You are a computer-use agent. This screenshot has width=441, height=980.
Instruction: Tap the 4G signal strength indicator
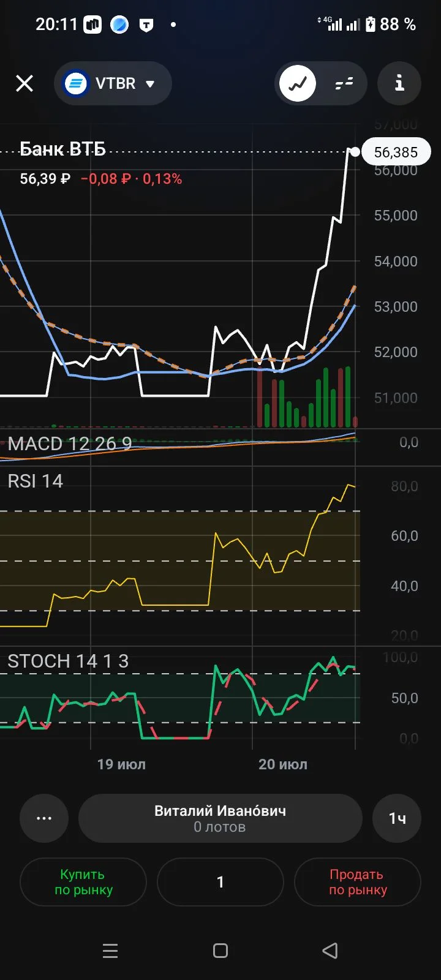(x=331, y=24)
